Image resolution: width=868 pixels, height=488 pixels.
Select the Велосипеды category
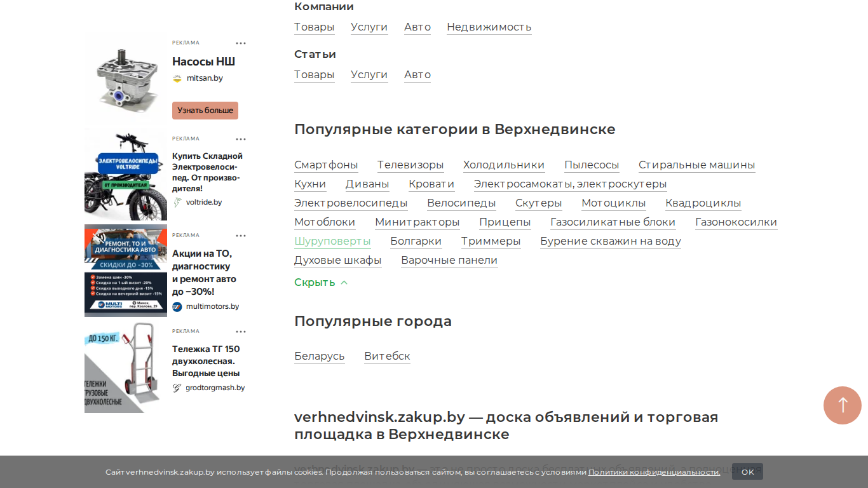tap(461, 203)
